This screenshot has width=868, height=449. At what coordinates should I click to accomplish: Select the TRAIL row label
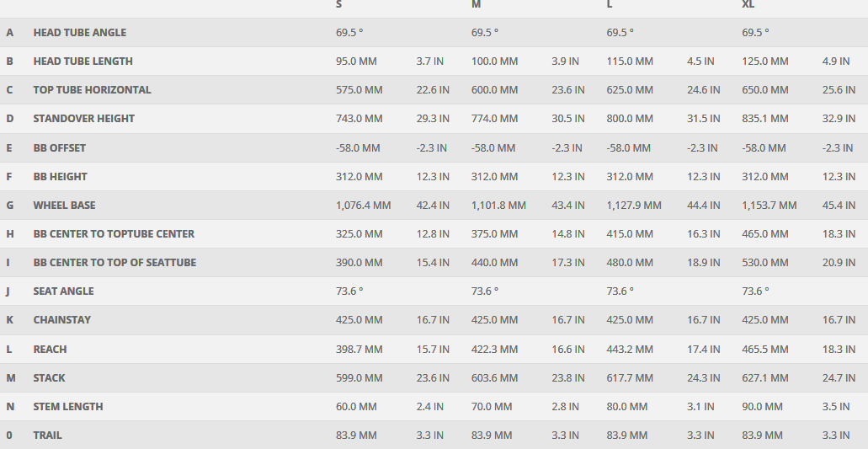coord(47,436)
